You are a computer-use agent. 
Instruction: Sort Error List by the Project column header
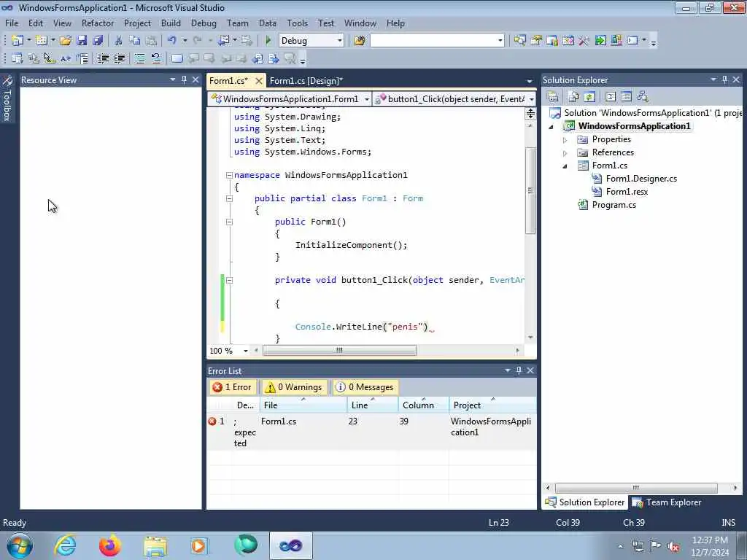click(x=492, y=405)
